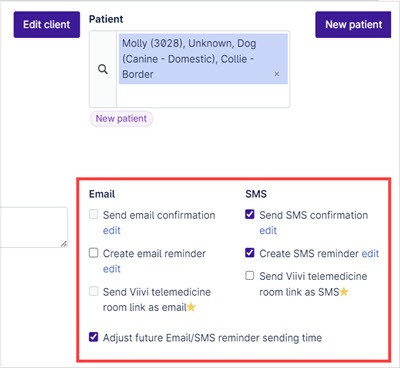Viewport: 400px width, 368px height.
Task: Click the purple New patient button
Action: tap(353, 24)
